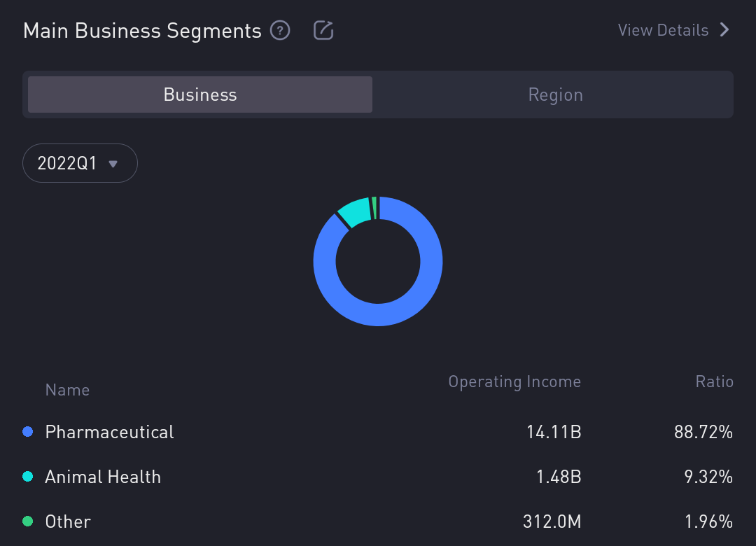Select the Animal Health row name
Screen dimensions: 756x546
[x=103, y=477]
